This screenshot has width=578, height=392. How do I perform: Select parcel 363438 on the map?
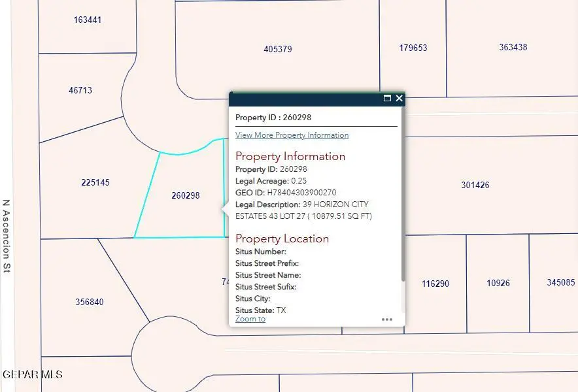[x=513, y=46]
